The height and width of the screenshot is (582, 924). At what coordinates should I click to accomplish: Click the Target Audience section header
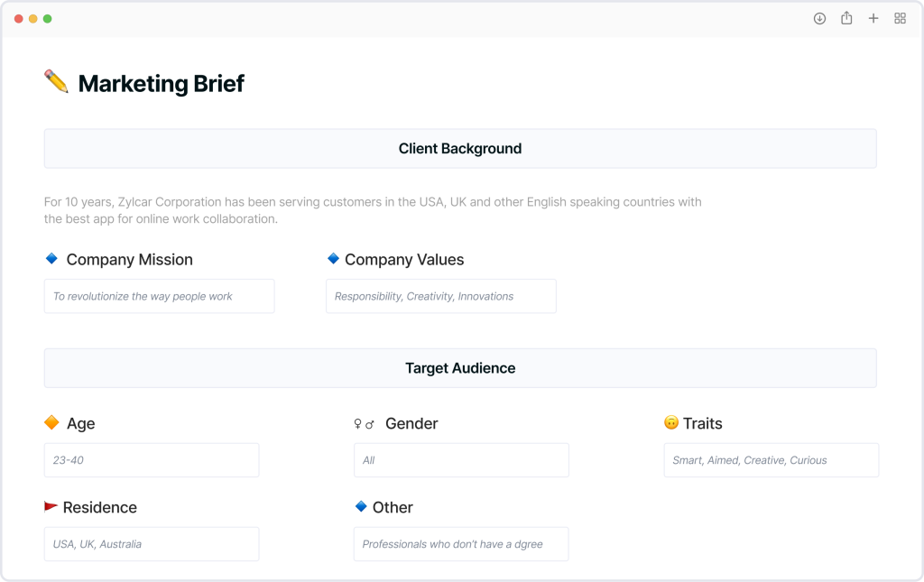pos(460,368)
